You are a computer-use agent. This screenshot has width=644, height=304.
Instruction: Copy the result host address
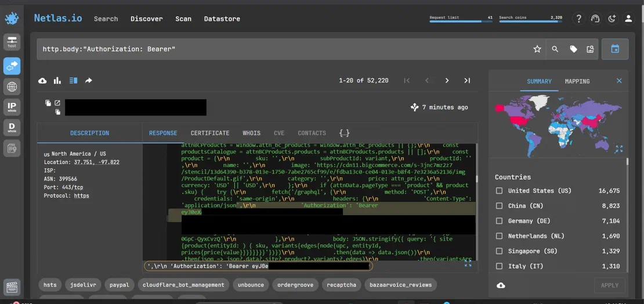pos(48,103)
